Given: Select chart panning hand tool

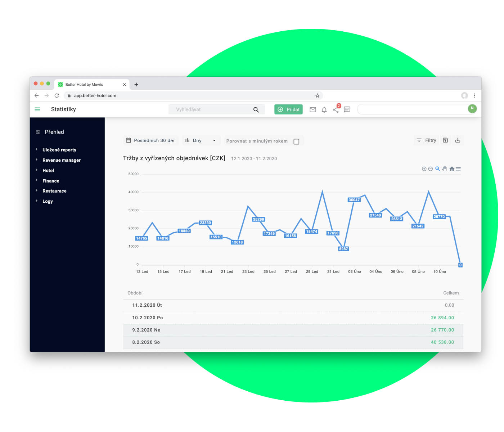Looking at the screenshot, I should pos(445,169).
